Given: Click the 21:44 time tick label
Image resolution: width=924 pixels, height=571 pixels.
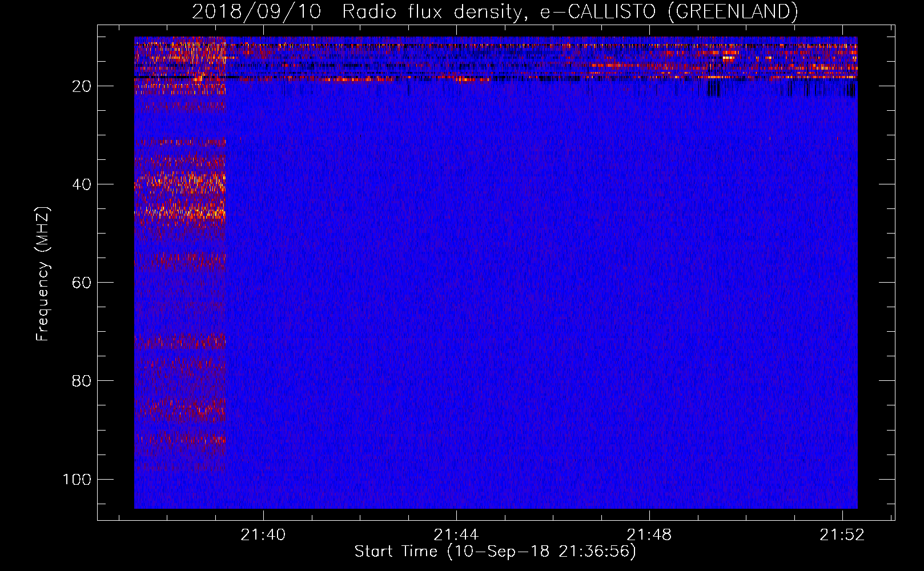Looking at the screenshot, I should click(x=456, y=535).
